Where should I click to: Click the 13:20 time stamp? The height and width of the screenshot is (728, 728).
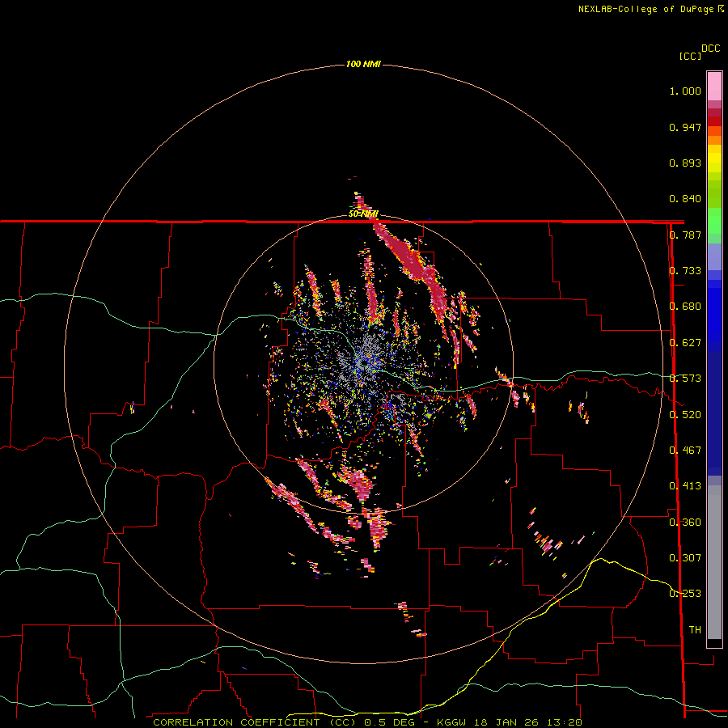[x=565, y=722]
